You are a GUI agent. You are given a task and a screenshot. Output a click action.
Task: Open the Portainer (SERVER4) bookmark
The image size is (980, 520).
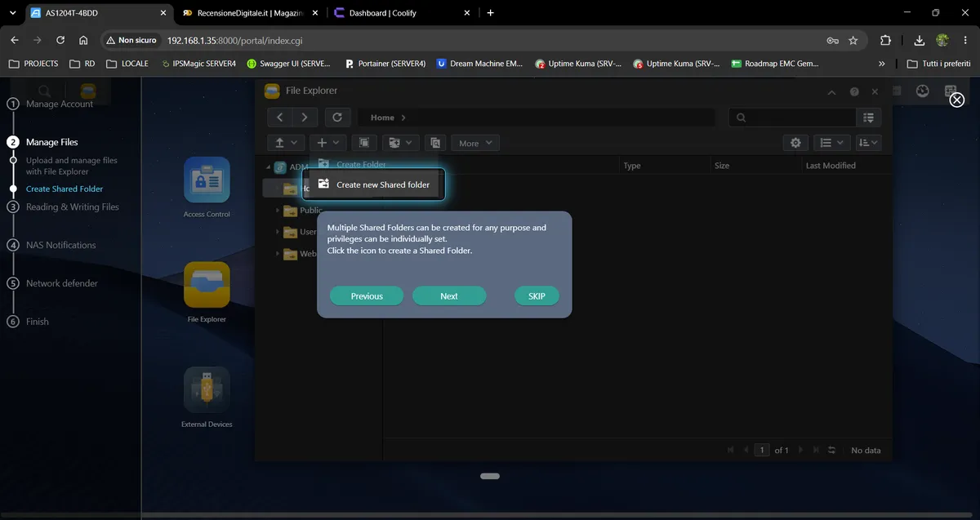[385, 63]
